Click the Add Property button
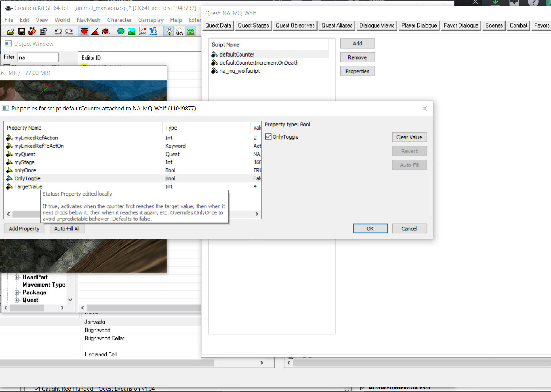Viewport: 551px width, 392px height. click(24, 228)
